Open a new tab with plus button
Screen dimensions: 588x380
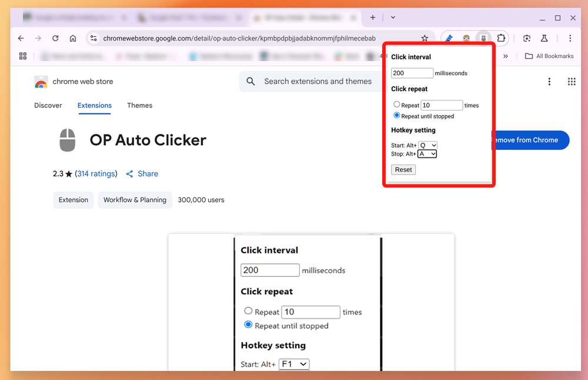(x=373, y=17)
